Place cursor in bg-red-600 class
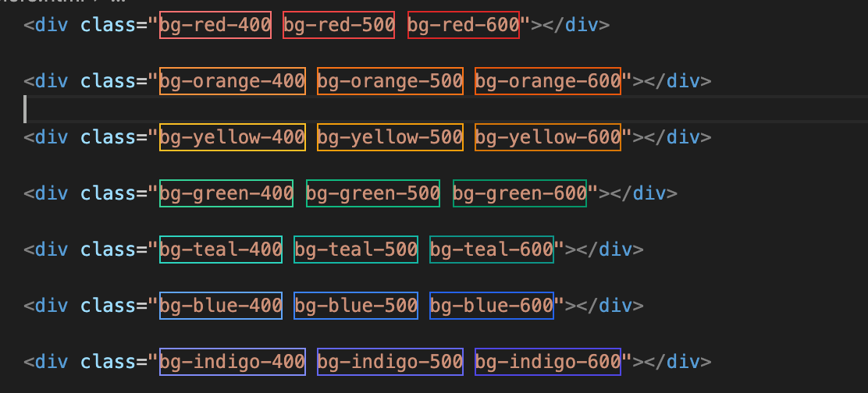Screen dimensions: 868x393 coord(464,25)
